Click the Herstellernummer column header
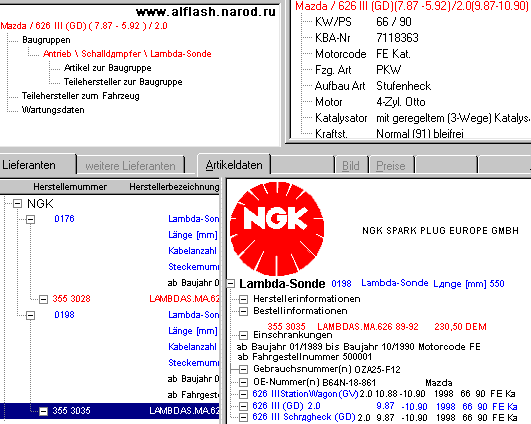531x424 pixels. click(70, 187)
